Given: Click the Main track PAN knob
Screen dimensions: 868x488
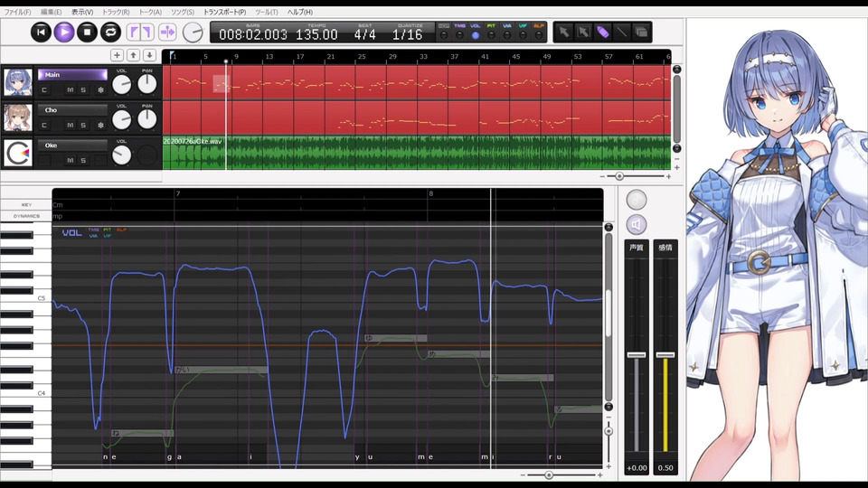Looking at the screenshot, I should tap(147, 84).
